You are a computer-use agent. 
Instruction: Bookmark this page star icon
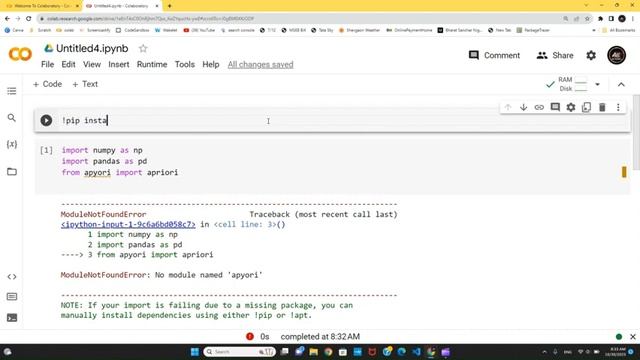tap(587, 19)
